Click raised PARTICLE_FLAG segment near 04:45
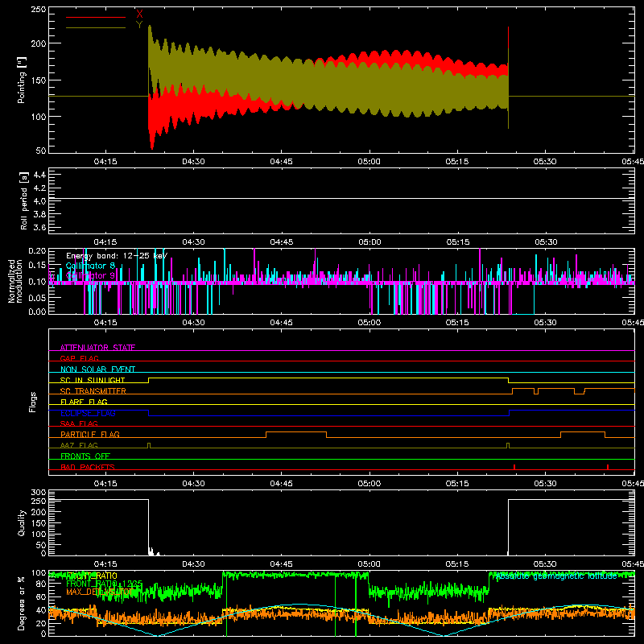 coord(296,432)
